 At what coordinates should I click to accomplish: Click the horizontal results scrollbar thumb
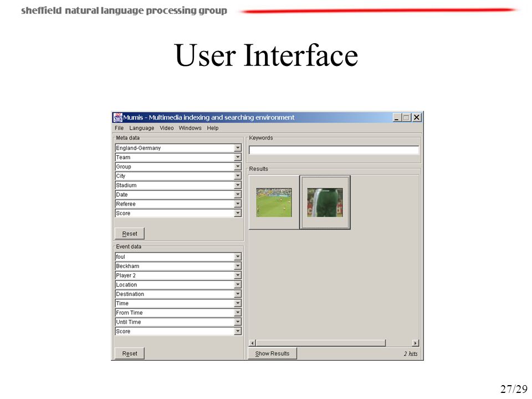point(321,343)
